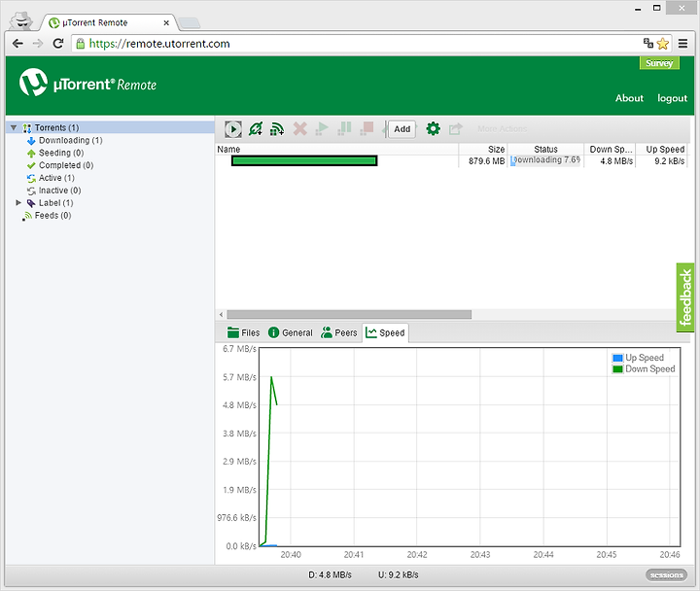Click the purple Label tag icon
The image size is (700, 591).
pyautogui.click(x=31, y=203)
